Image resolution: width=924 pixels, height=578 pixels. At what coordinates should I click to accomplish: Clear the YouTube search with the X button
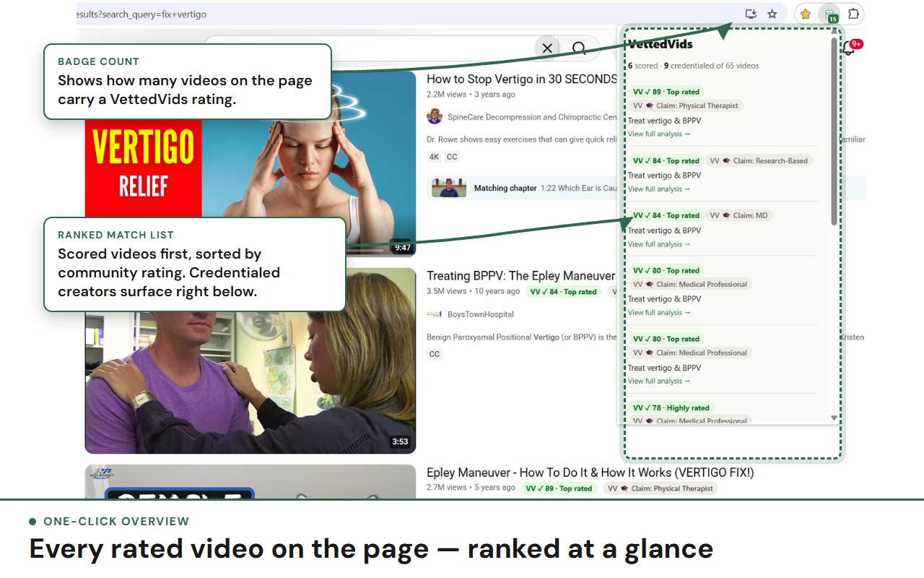tap(547, 48)
